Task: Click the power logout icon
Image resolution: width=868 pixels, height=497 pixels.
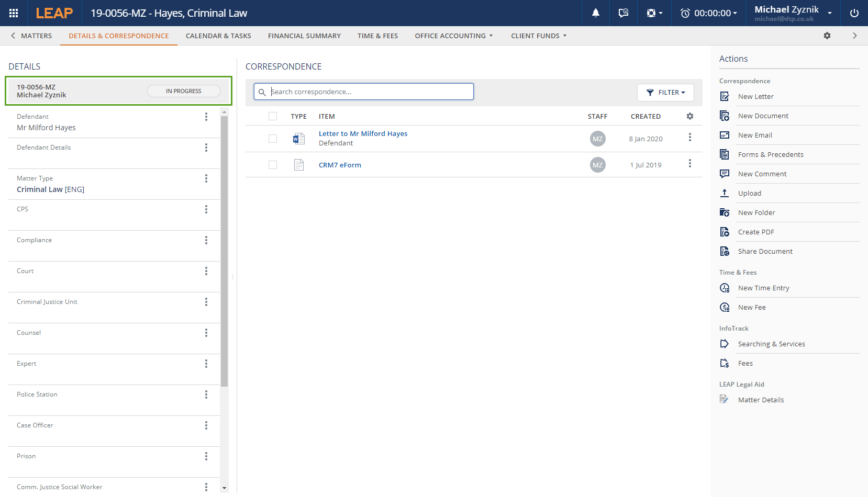Action: (854, 13)
